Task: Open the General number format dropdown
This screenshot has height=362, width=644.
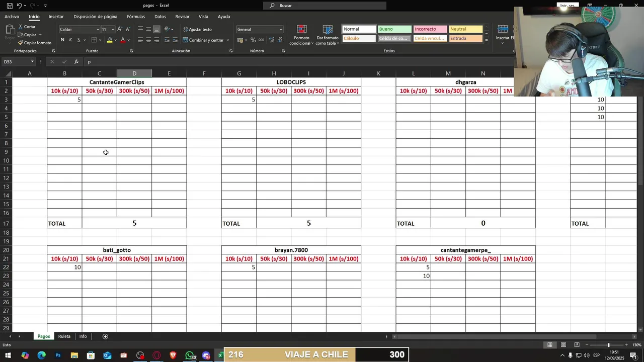Action: pyautogui.click(x=281, y=29)
